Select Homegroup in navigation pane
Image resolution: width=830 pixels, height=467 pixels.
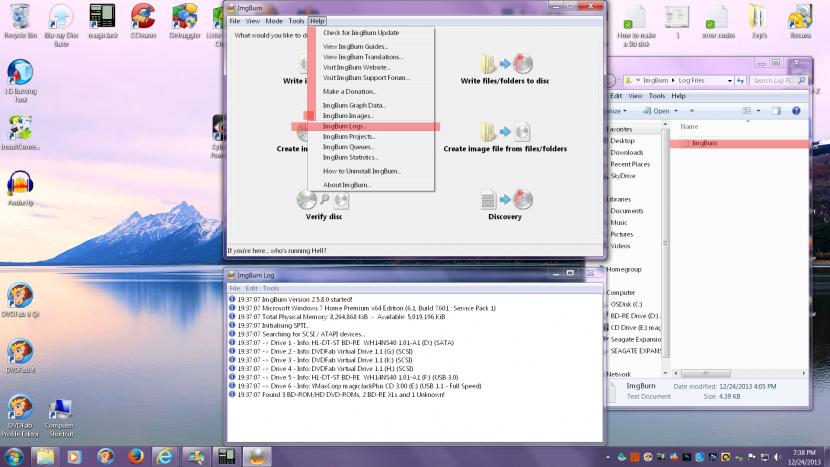click(624, 270)
